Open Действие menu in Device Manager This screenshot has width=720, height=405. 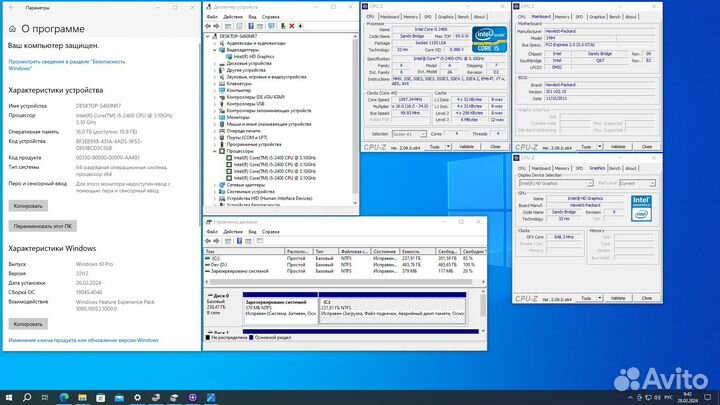pyautogui.click(x=233, y=17)
